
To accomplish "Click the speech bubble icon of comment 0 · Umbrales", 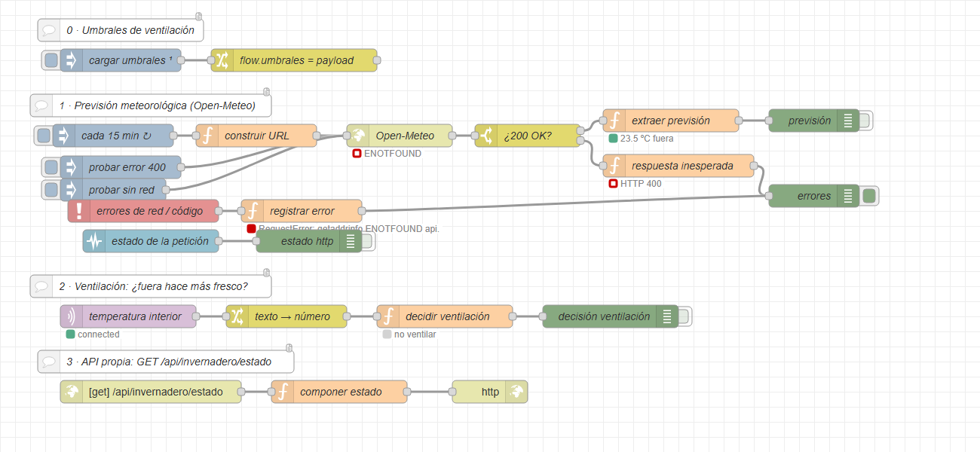I will point(49,30).
